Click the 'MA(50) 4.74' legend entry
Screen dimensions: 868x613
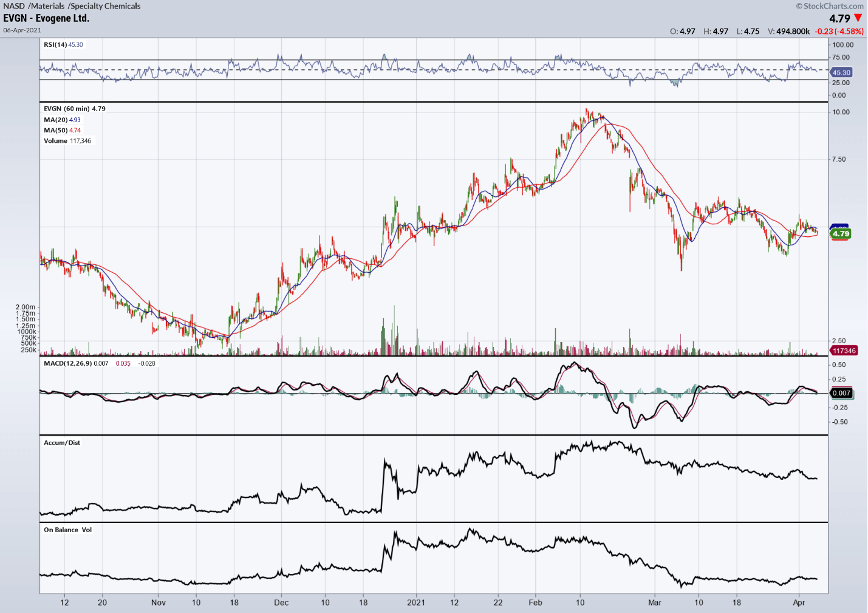62,130
